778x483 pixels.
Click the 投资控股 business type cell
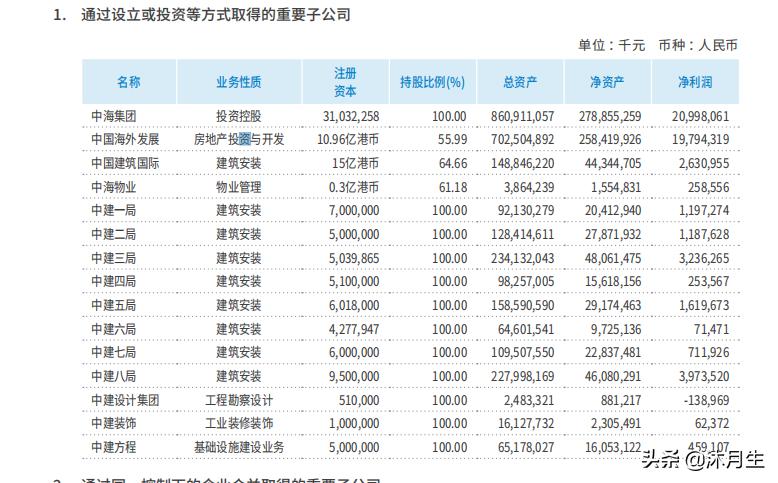tap(239, 116)
